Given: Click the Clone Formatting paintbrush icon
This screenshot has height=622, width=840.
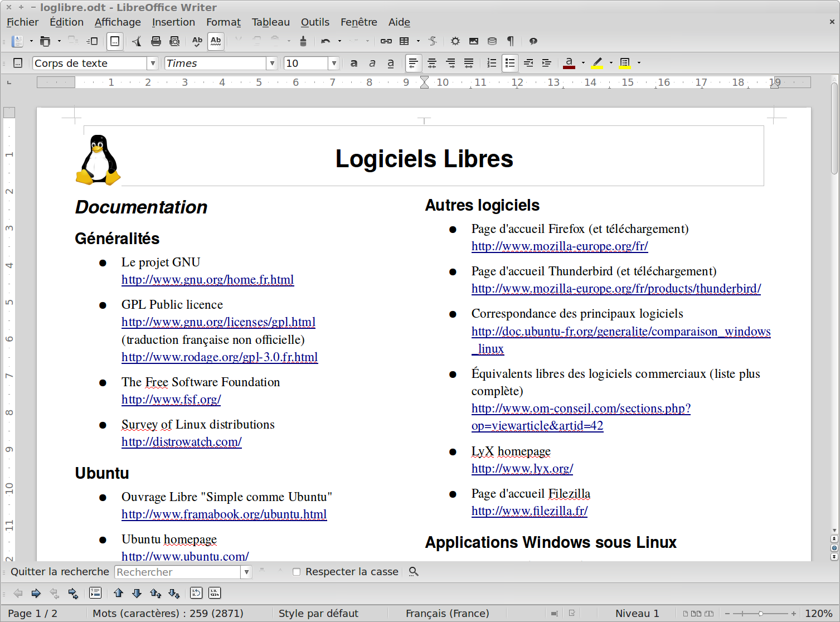Looking at the screenshot, I should point(303,41).
